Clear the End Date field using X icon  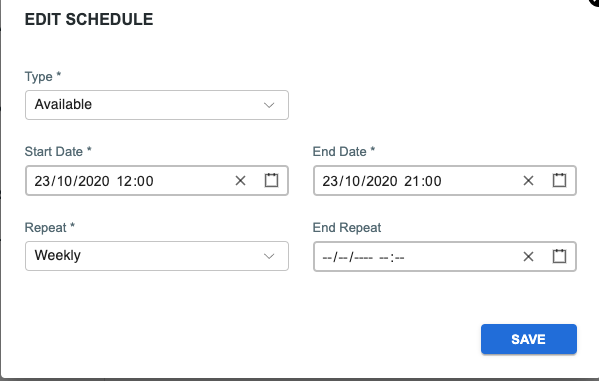(528, 180)
